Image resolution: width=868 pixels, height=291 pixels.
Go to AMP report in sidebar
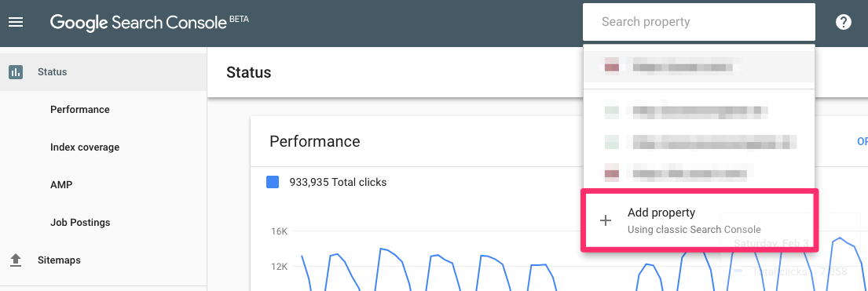(x=61, y=185)
